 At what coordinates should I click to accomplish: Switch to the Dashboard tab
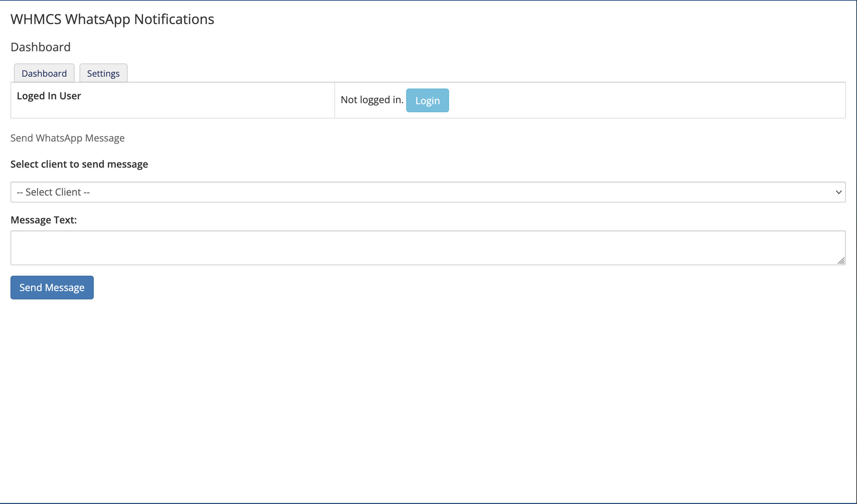click(44, 73)
